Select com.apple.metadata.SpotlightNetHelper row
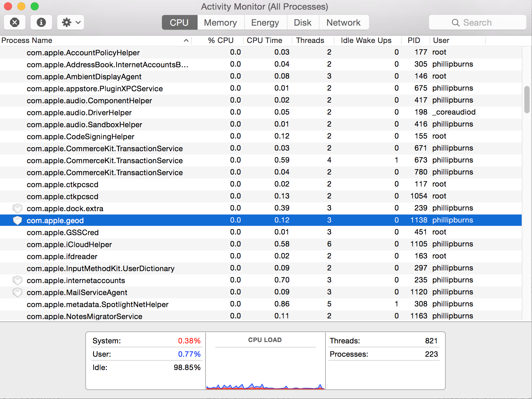Viewport: 532px width, 399px height. point(261,304)
